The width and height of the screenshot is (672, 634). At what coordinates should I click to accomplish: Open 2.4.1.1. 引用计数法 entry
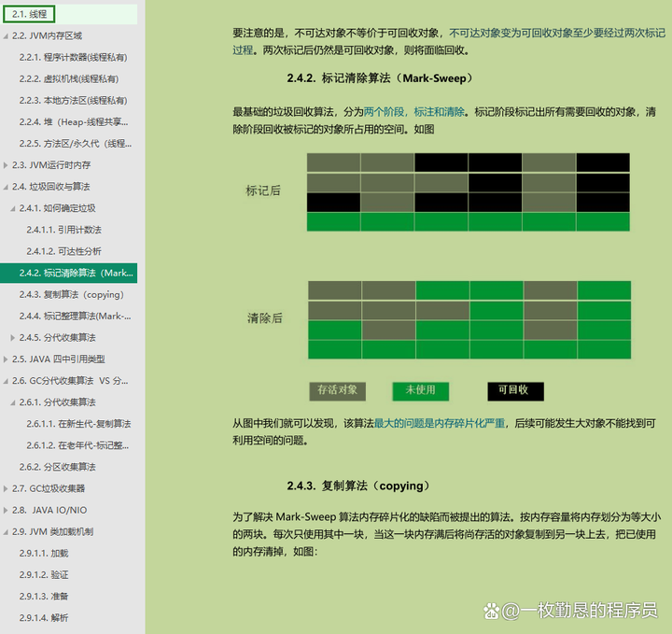click(63, 230)
